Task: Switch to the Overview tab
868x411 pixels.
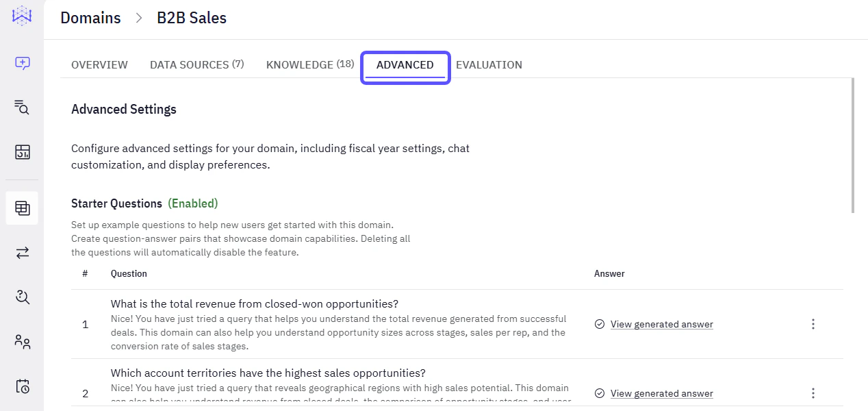Action: point(99,65)
